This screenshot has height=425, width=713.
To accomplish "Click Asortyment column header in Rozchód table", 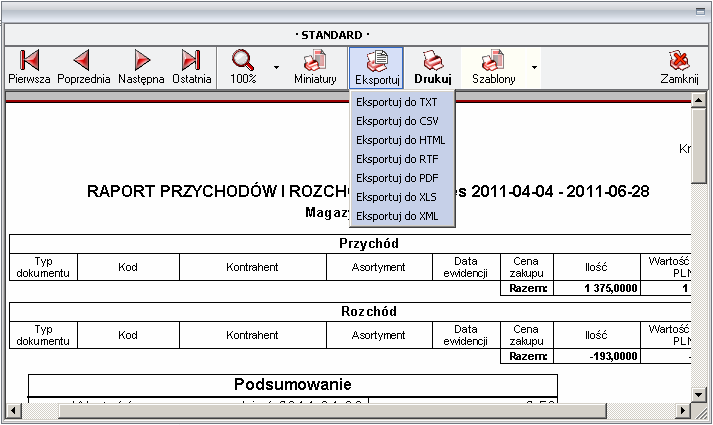I will click(x=378, y=335).
